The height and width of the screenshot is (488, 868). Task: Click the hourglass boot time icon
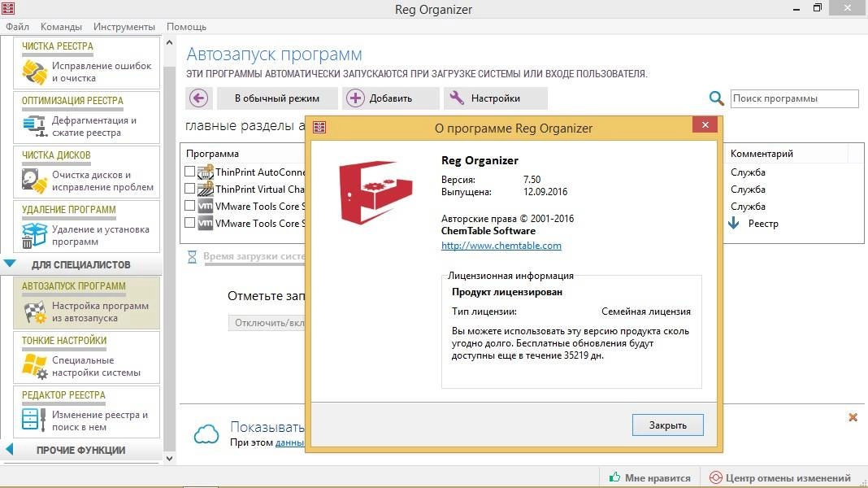tap(192, 256)
